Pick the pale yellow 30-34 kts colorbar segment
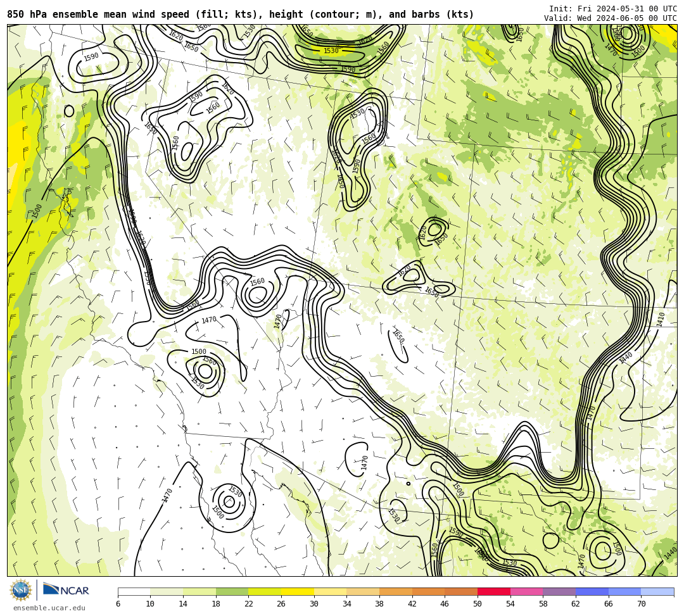The width and height of the screenshot is (684, 616). click(x=330, y=591)
